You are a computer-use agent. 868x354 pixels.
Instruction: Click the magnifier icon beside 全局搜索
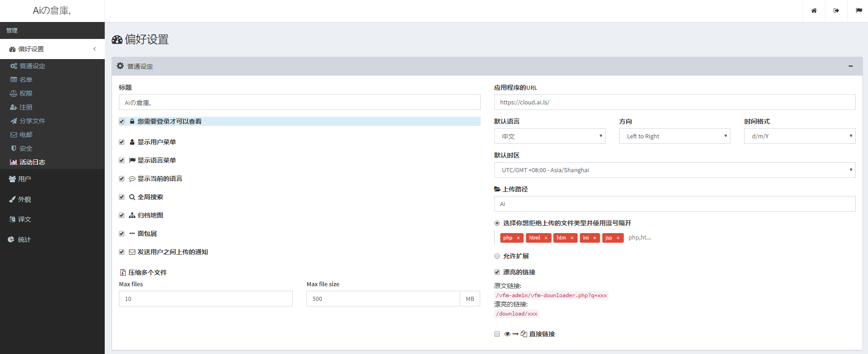click(x=132, y=197)
